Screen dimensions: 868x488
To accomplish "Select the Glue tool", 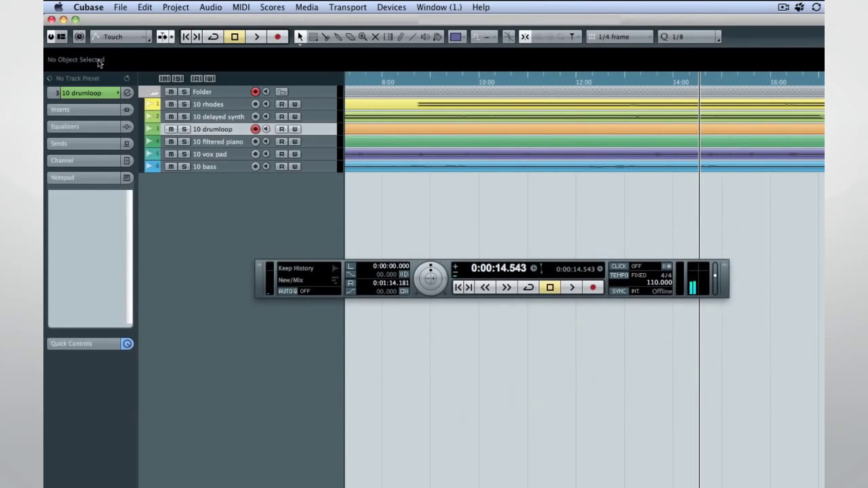I will click(x=338, y=37).
